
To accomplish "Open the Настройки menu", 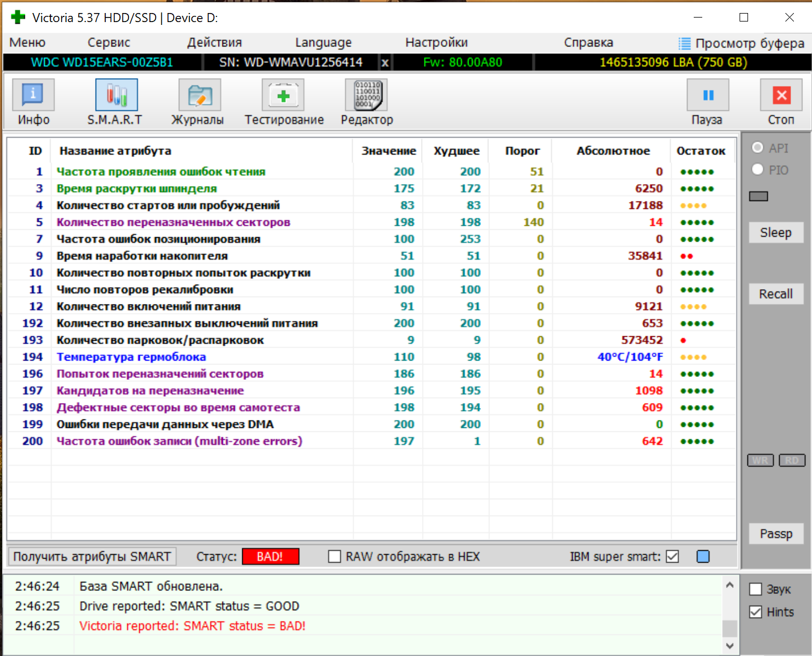I will click(x=436, y=42).
